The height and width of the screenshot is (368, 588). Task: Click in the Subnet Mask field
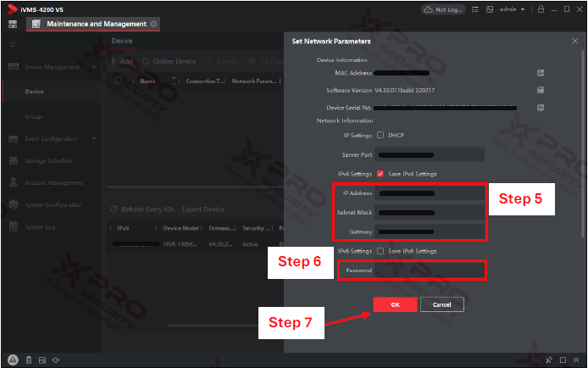click(x=430, y=212)
